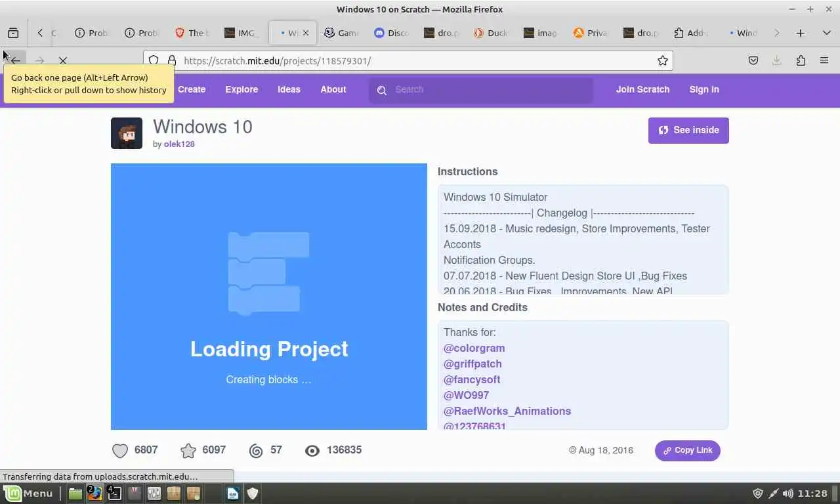Open the Firefox downloads icon
The height and width of the screenshot is (504, 840).
(x=777, y=60)
